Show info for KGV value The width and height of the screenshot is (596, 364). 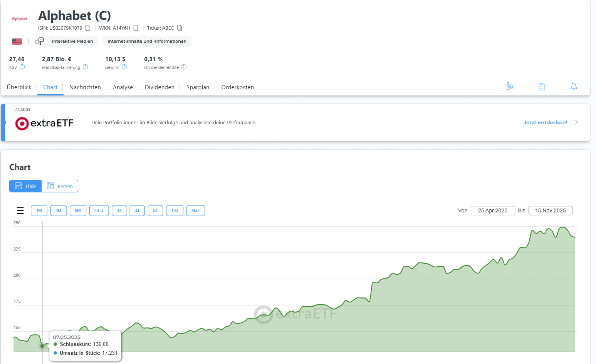point(22,67)
